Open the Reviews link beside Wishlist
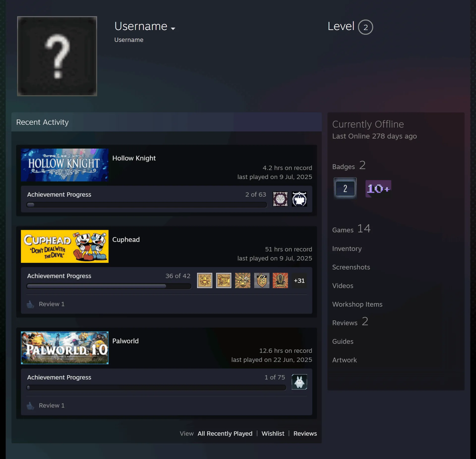 [305, 433]
